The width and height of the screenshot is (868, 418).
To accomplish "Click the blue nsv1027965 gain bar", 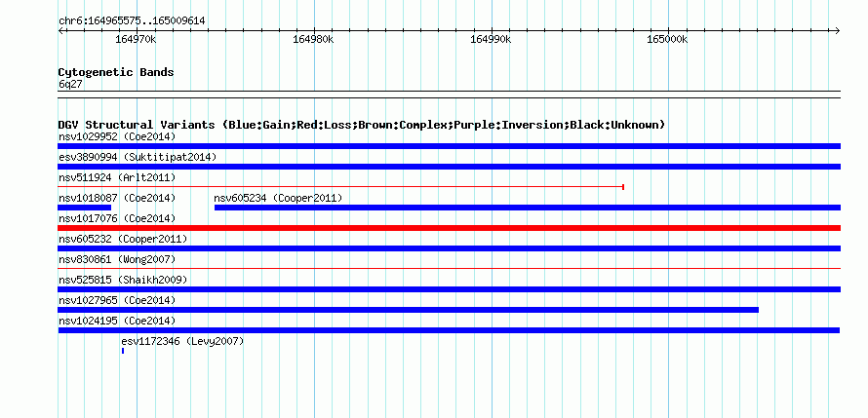I will tap(408, 310).
